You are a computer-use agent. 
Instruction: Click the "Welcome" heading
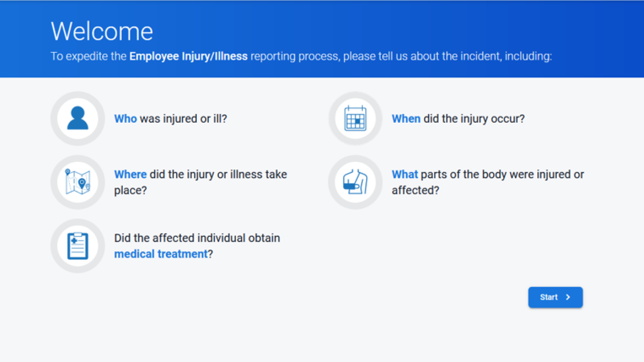[x=102, y=31]
